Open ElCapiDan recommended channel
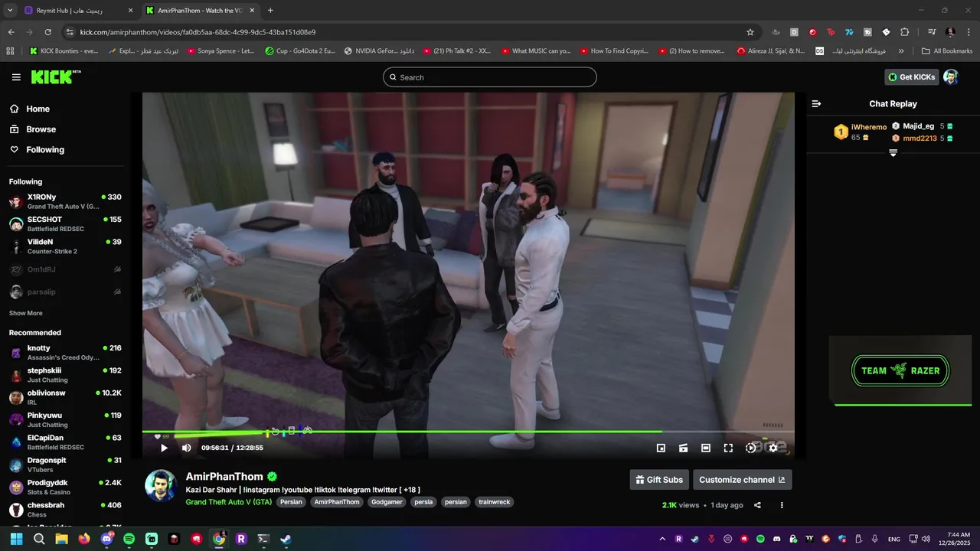 coord(64,442)
